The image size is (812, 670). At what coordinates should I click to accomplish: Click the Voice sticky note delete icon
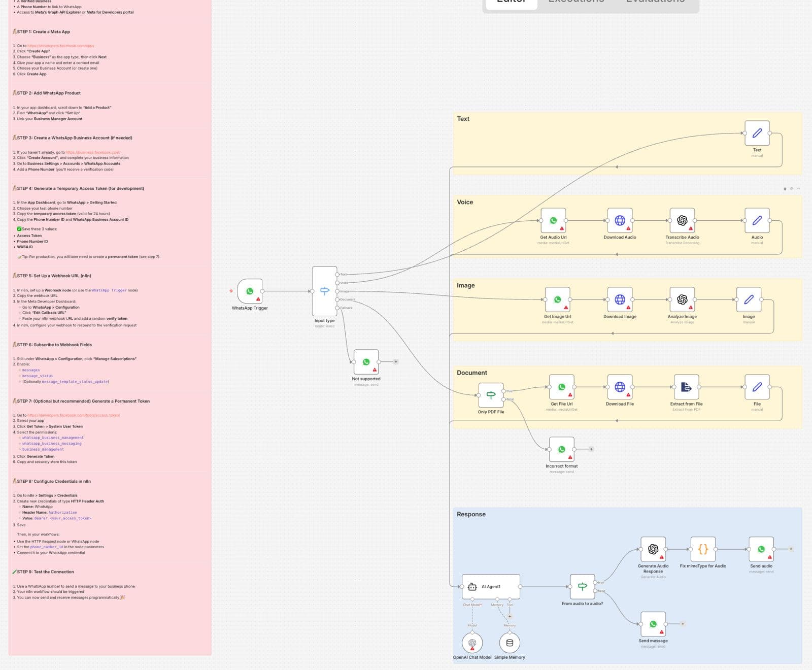click(x=785, y=189)
